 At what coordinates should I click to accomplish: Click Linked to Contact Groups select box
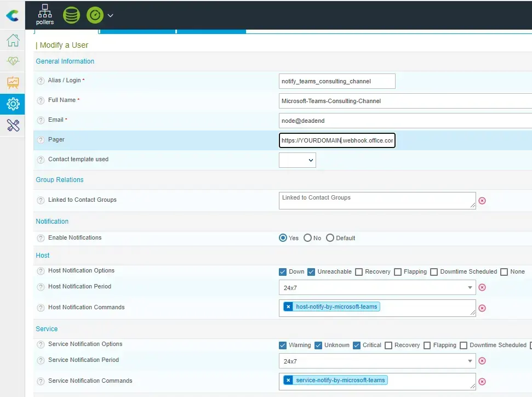click(377, 201)
